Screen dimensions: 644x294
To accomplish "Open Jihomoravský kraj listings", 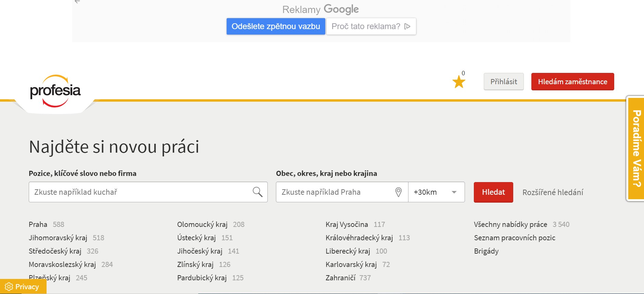I will coord(58,238).
